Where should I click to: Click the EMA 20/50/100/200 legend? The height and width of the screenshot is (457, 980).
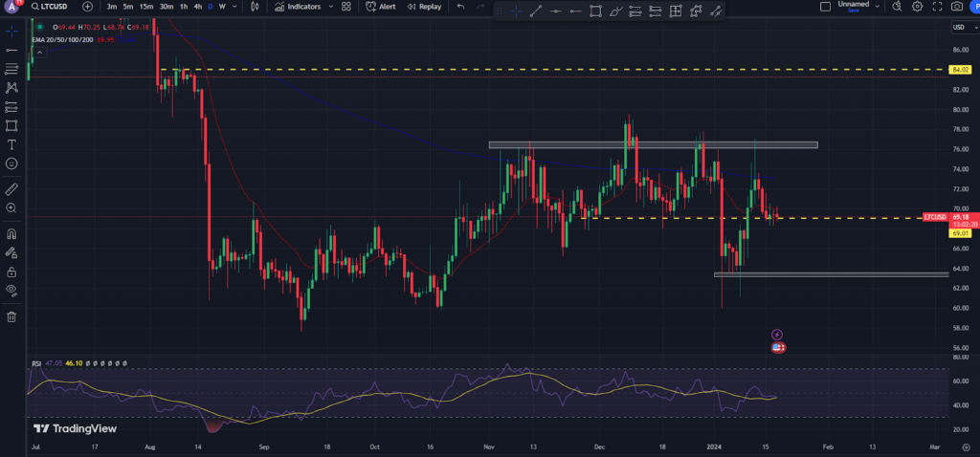pyautogui.click(x=63, y=40)
